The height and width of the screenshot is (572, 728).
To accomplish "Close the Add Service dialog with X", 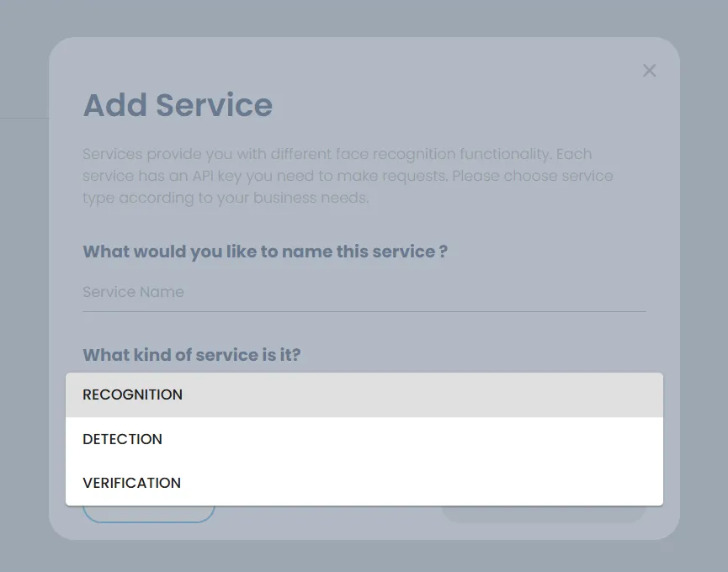I will click(649, 71).
